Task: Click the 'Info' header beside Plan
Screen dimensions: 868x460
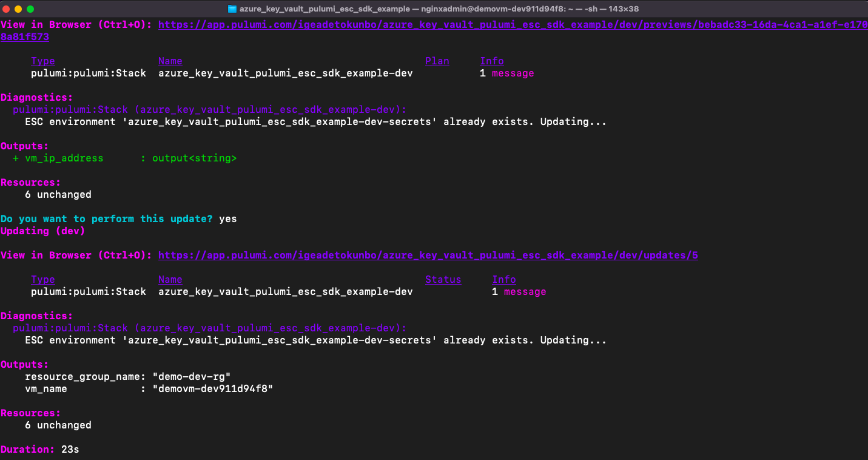Action: 492,61
